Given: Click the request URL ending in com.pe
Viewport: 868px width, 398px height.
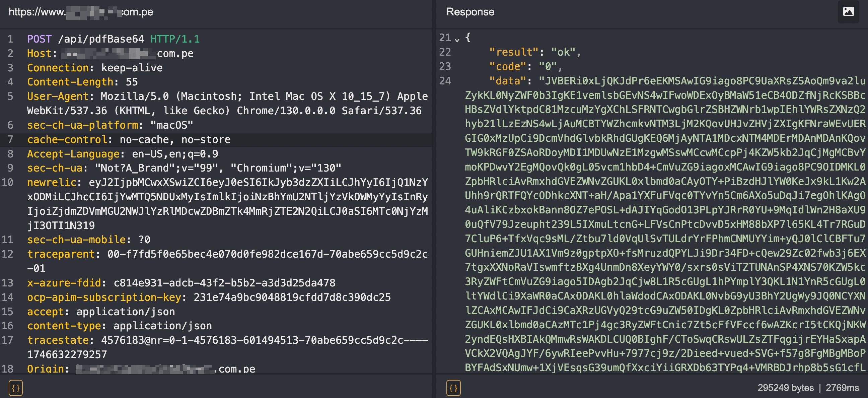Looking at the screenshot, I should (81, 12).
